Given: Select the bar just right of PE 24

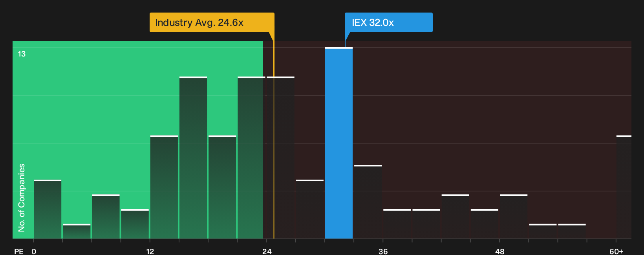Looking at the screenshot, I should click(281, 158).
